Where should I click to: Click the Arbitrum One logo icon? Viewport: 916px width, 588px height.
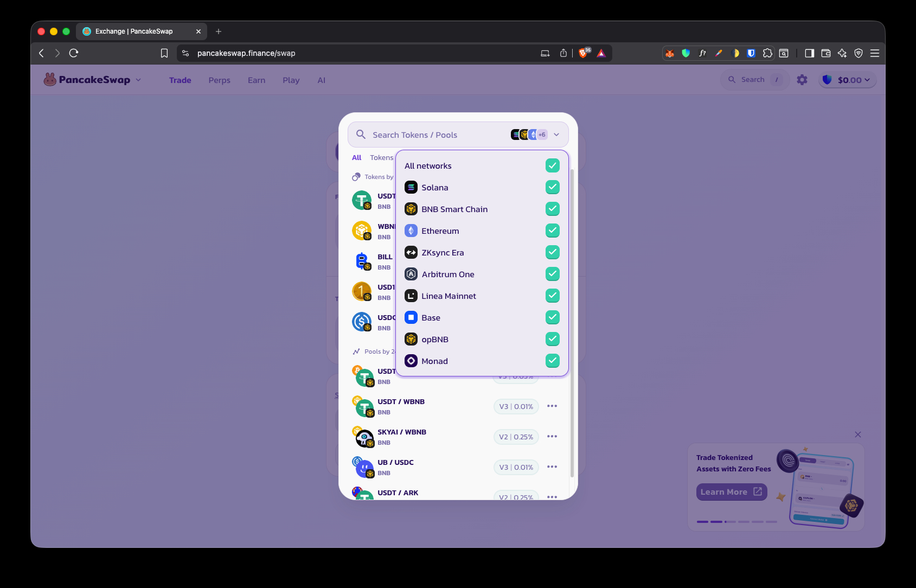[411, 274]
